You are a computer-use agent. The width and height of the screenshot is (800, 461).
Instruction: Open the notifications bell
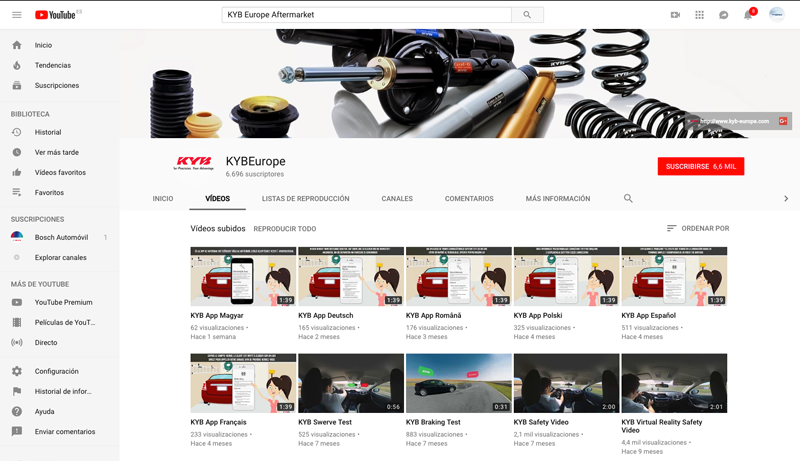click(x=748, y=14)
